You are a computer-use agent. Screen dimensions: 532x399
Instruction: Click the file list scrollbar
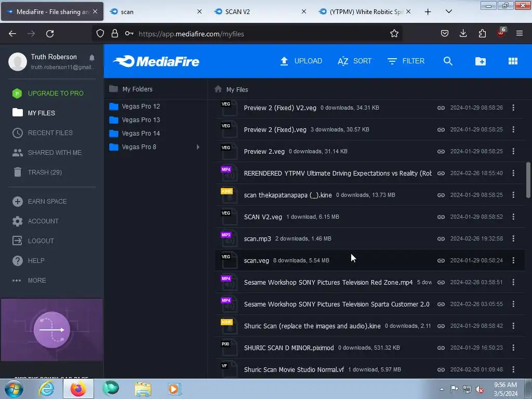click(528, 180)
